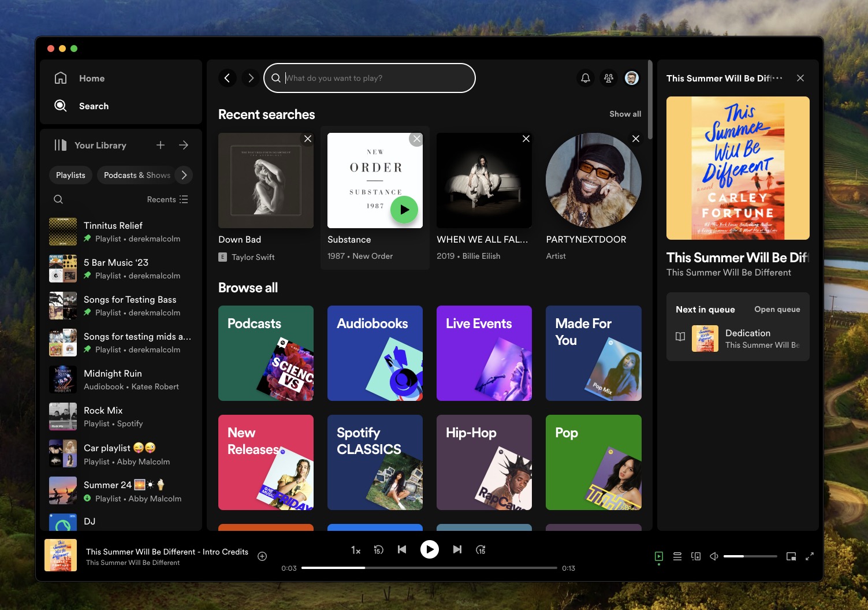The image size is (868, 610).
Task: Click the This Summer Will Be Different cover
Action: pyautogui.click(x=738, y=168)
